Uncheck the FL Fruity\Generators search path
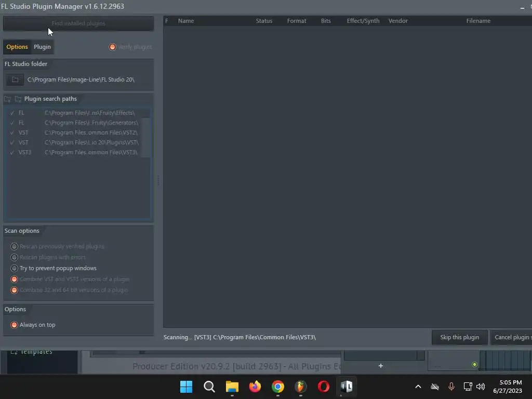Image resolution: width=532 pixels, height=399 pixels. tap(12, 123)
